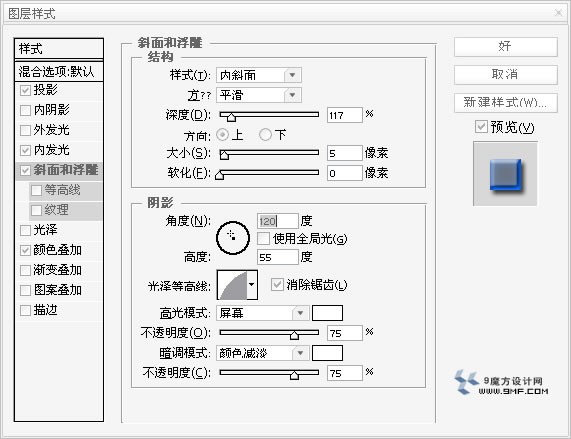Enable the 内阴影 checkbox

(25, 110)
